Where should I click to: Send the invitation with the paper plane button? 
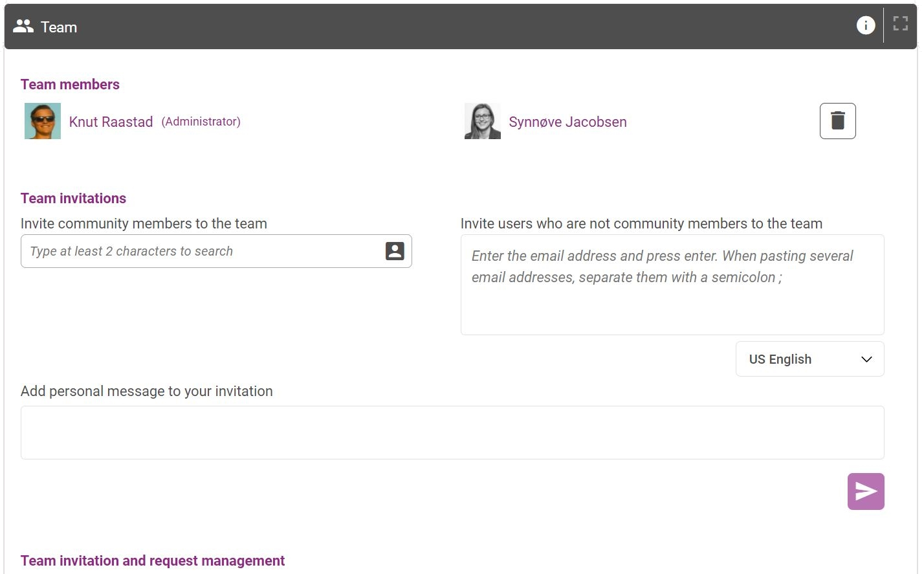(866, 492)
